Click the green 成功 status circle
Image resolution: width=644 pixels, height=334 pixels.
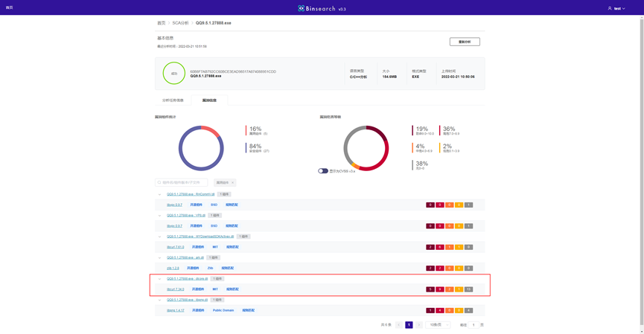coord(174,74)
